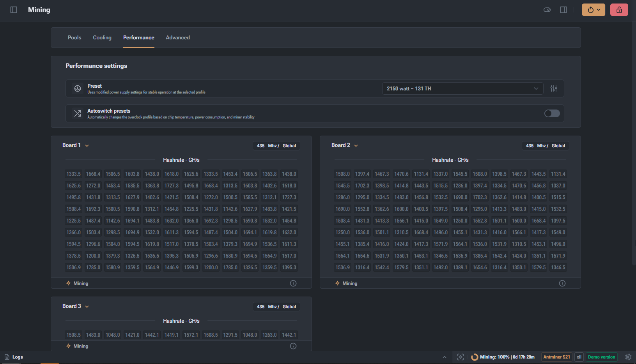The image size is (636, 364).
Task: Expand the bottom panel up-chevron
Action: (445, 357)
